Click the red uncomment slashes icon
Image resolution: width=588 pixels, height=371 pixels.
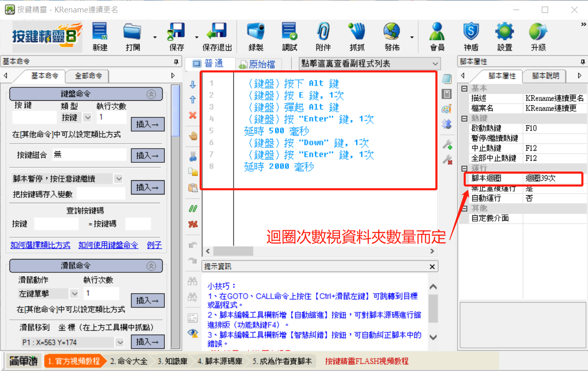pyautogui.click(x=193, y=224)
